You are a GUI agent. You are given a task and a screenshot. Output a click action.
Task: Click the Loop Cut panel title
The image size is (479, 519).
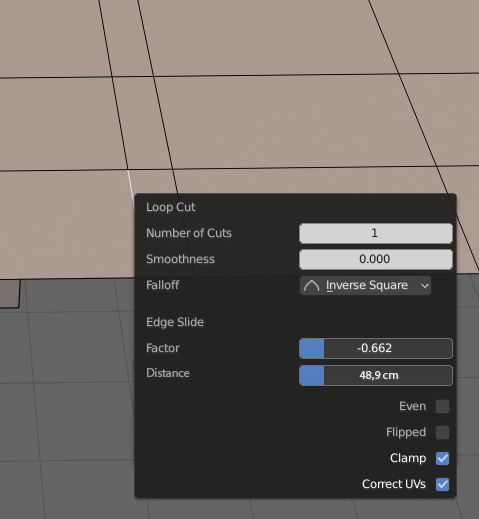point(171,207)
